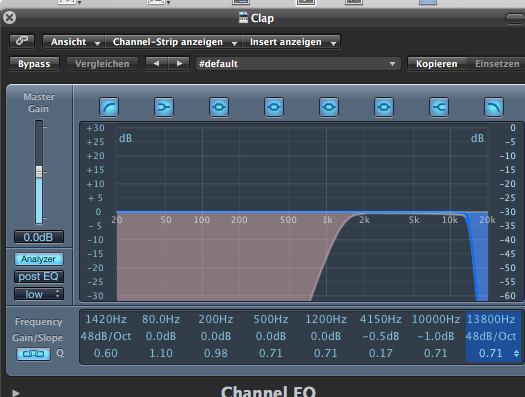Open the Ansicht menu
The width and height of the screenshot is (525, 397).
click(x=74, y=42)
